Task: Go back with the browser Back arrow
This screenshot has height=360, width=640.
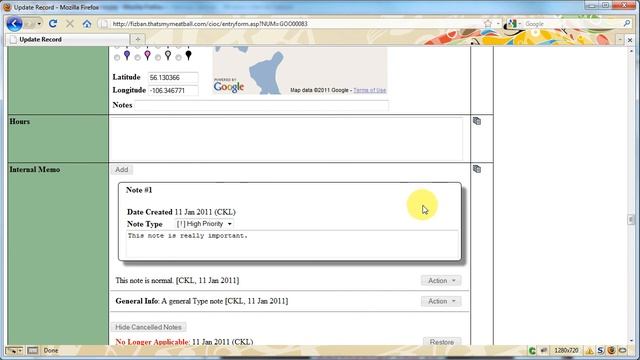Action: 14,24
